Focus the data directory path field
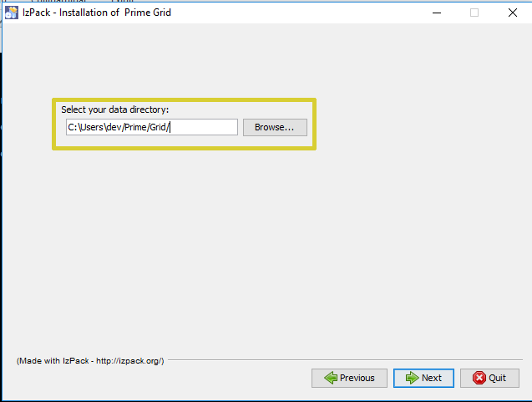Viewport: 532px width, 402px height. (152, 127)
